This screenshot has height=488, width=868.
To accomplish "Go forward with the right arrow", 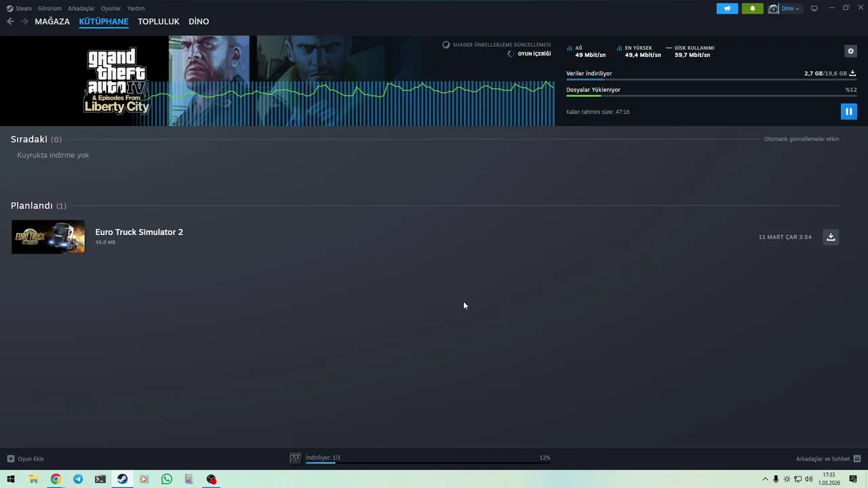I will pyautogui.click(x=24, y=22).
